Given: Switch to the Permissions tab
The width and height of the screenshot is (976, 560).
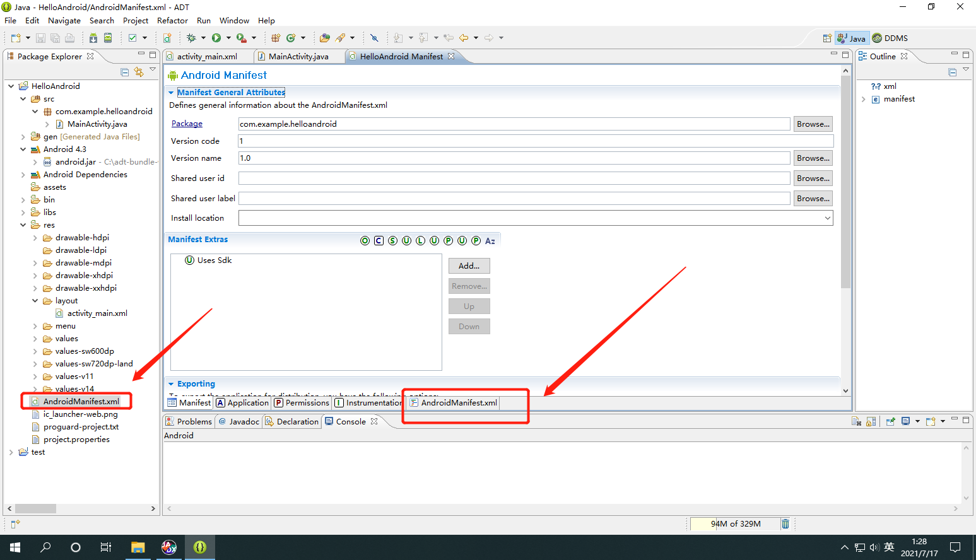Looking at the screenshot, I should (x=302, y=403).
